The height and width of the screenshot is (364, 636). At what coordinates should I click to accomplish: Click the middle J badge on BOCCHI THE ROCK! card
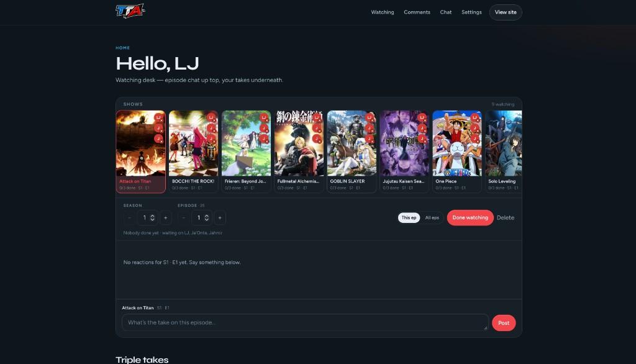tap(211, 128)
